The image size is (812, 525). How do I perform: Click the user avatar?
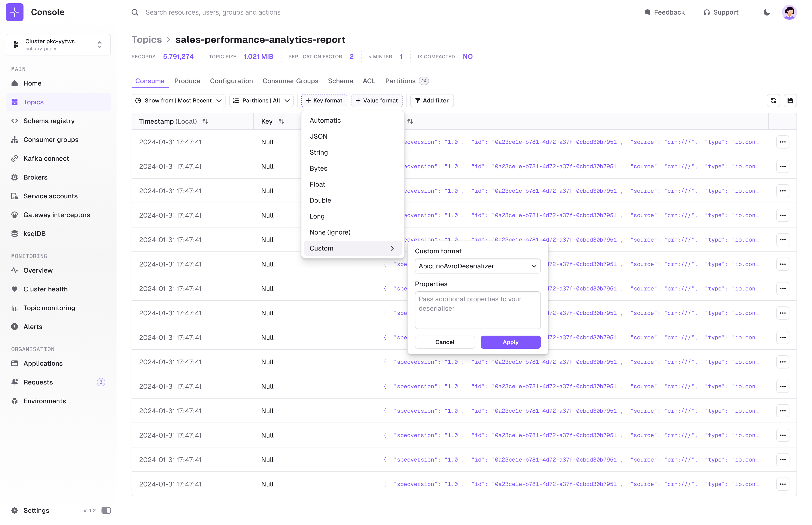click(x=789, y=12)
